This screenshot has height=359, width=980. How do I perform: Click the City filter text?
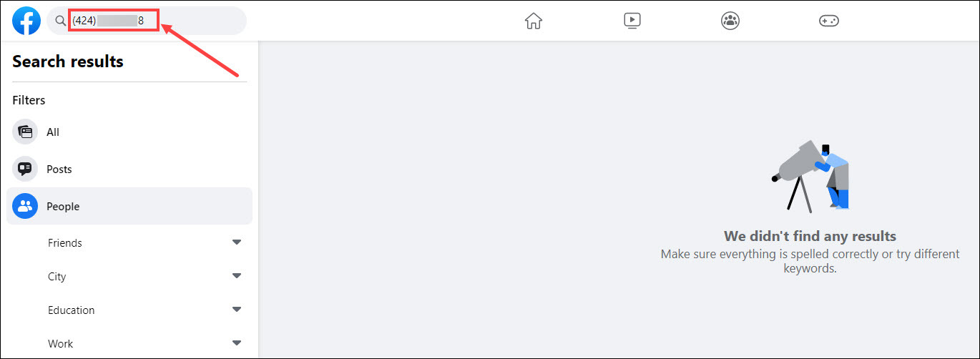57,277
